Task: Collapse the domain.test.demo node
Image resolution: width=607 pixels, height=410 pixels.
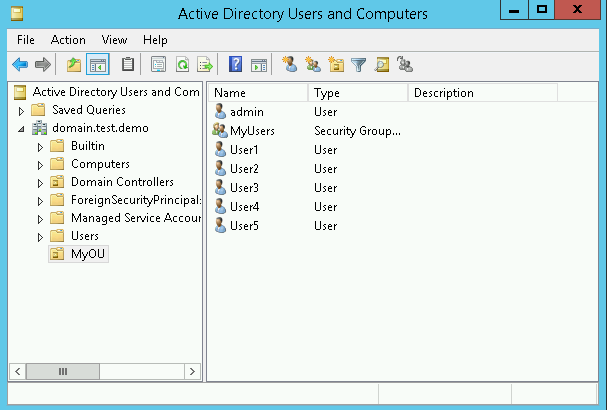Action: tap(21, 129)
